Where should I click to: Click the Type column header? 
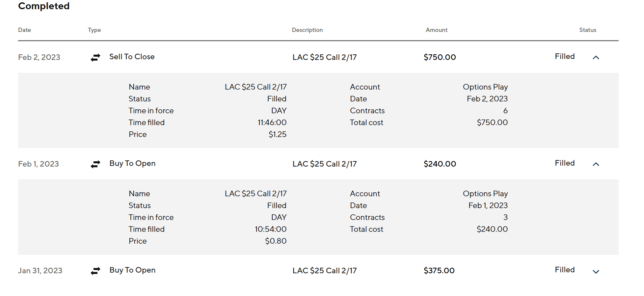[94, 30]
